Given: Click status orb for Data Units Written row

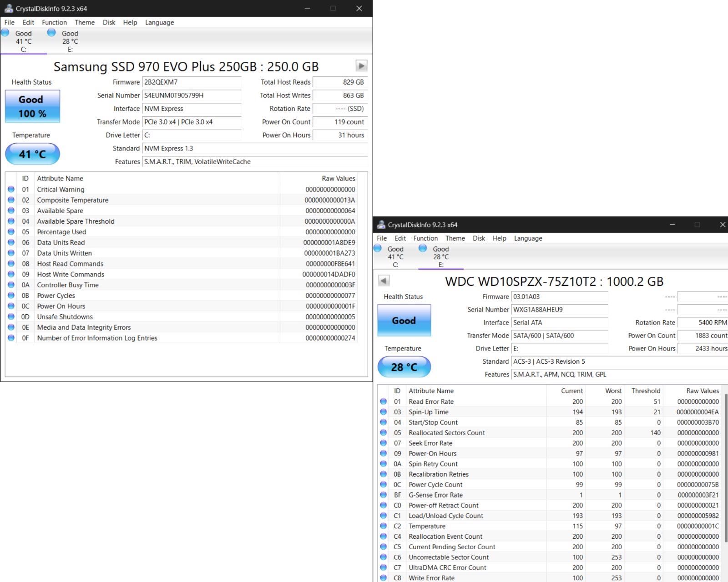Looking at the screenshot, I should coord(11,253).
